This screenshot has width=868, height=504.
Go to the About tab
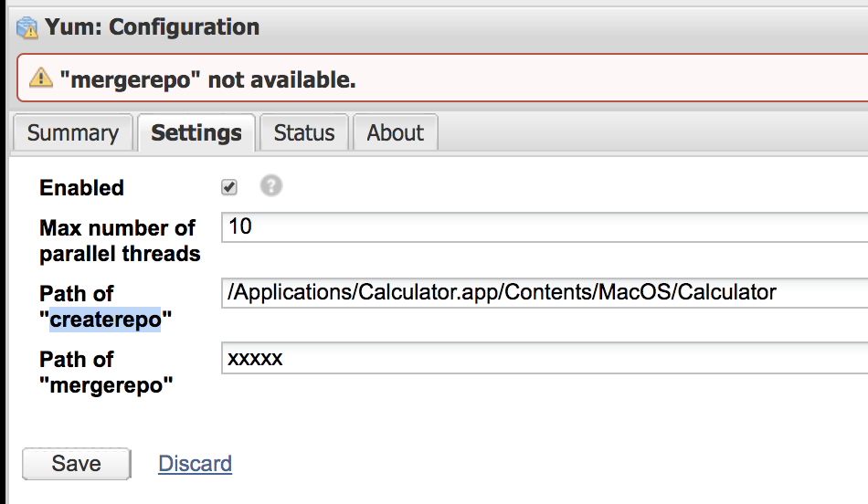[396, 133]
